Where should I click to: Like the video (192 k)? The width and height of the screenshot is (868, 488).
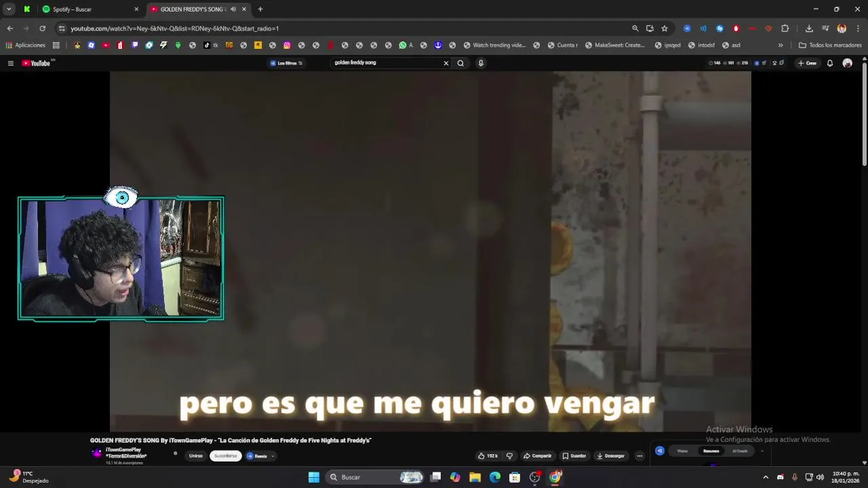coord(488,456)
